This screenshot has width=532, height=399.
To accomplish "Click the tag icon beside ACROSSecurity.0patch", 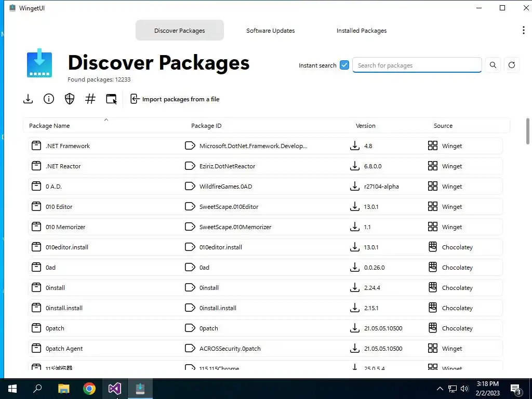I will [x=190, y=348].
